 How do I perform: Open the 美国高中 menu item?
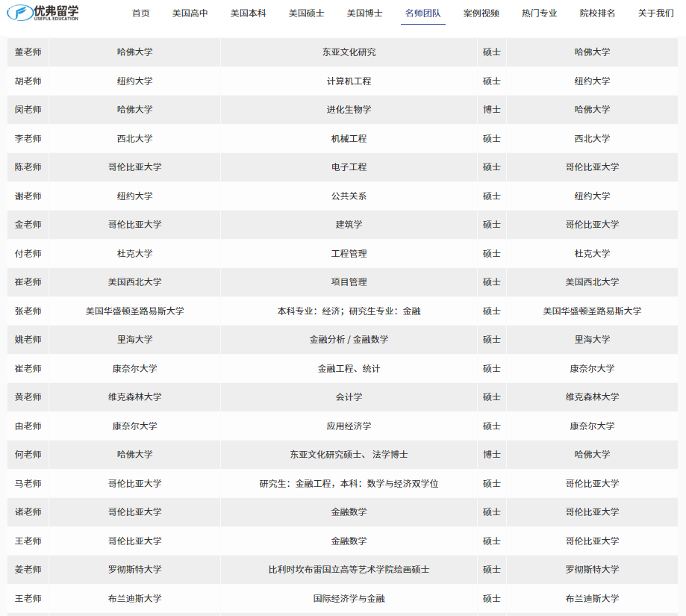[190, 13]
